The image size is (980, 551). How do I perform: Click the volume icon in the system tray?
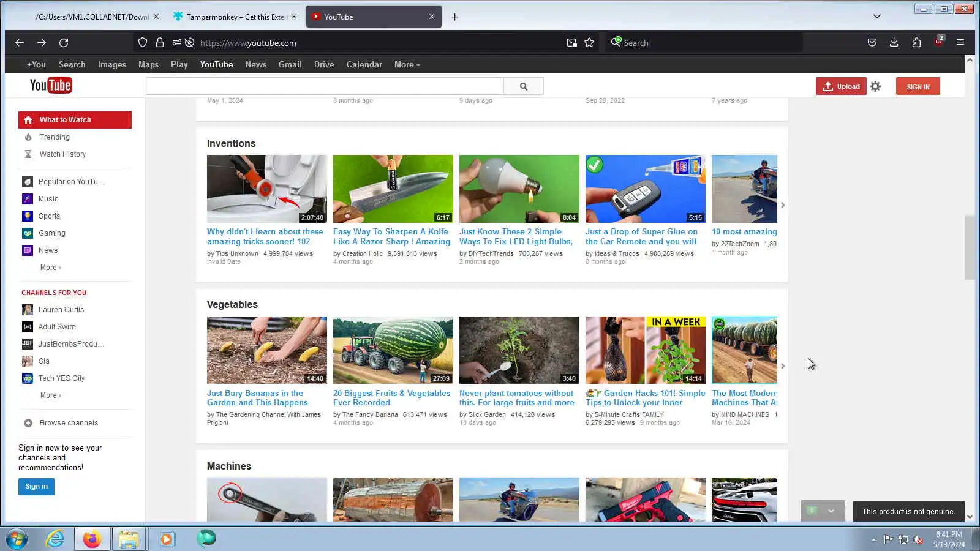pos(918,539)
